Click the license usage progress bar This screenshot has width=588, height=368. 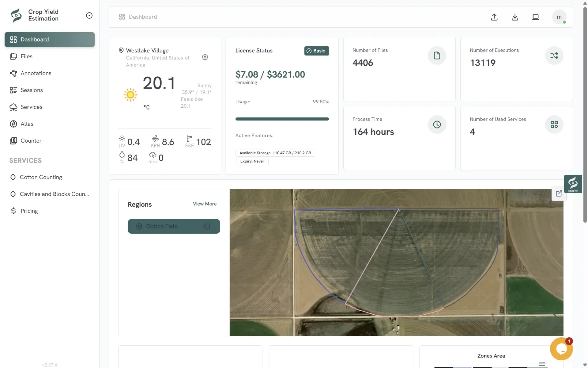pyautogui.click(x=282, y=119)
